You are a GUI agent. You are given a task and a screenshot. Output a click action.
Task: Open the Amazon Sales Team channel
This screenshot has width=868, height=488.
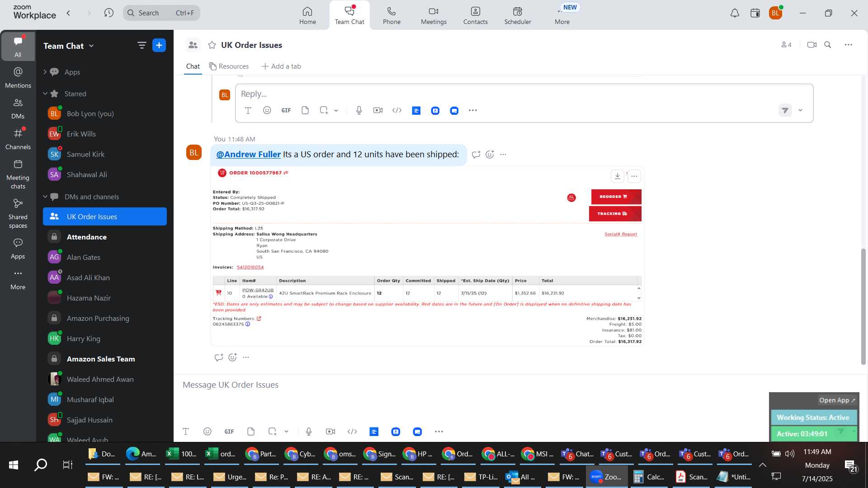tap(105, 359)
